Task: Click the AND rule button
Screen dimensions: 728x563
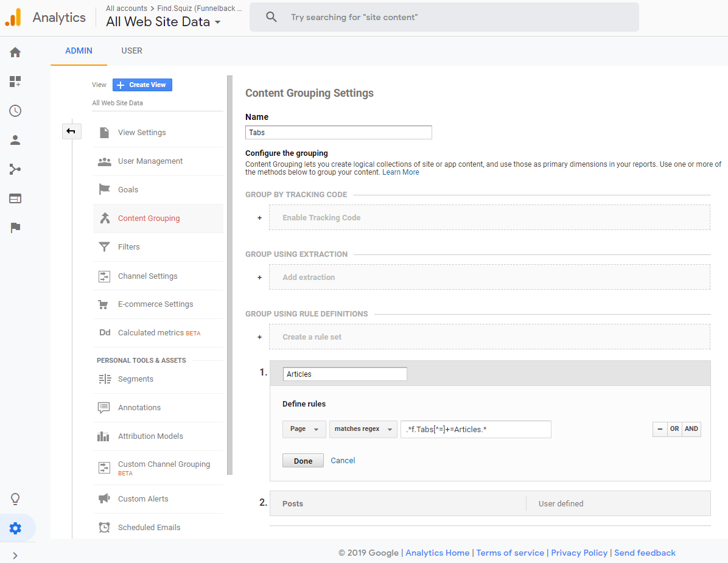Action: pyautogui.click(x=691, y=429)
